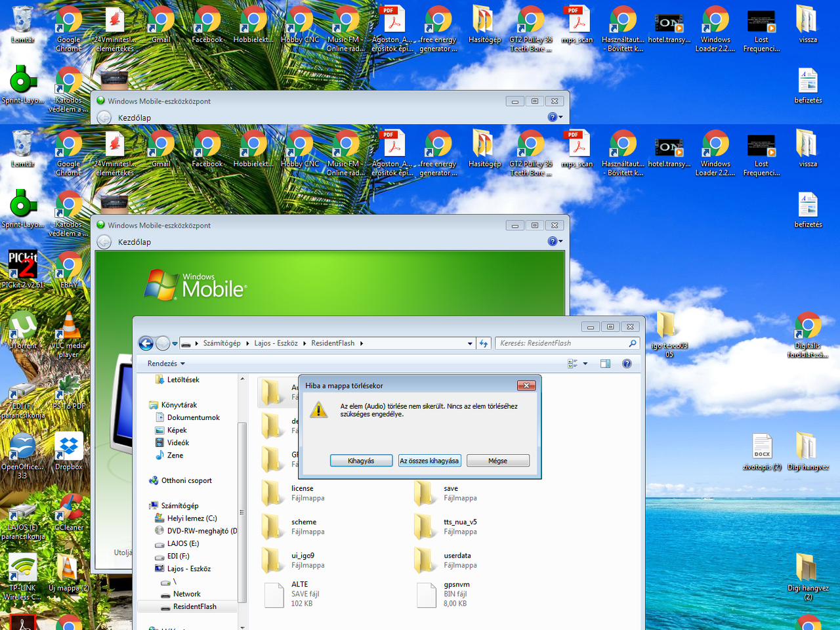Screen dimensions: 840x630
Task: Click Kihagyás in the error dialog
Action: 361,461
